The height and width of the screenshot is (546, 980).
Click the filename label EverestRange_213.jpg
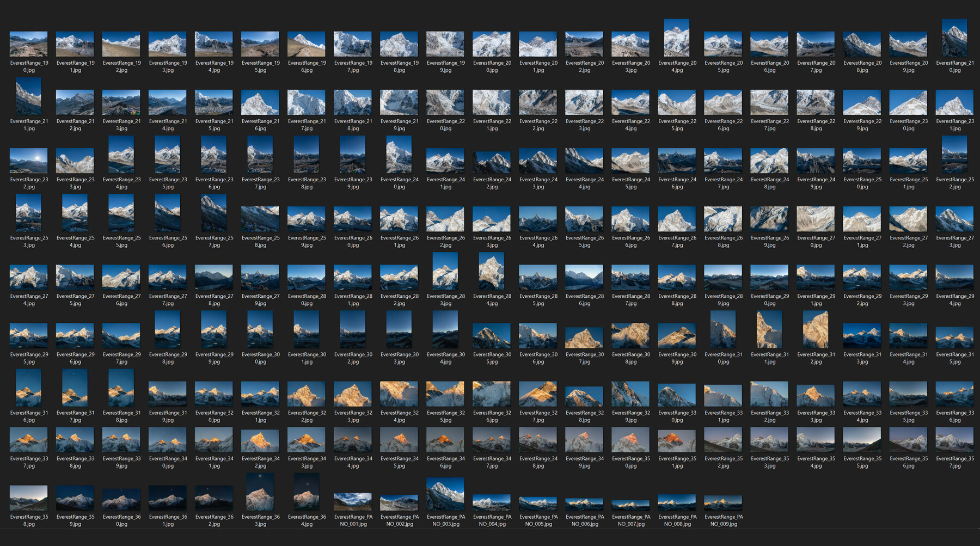coord(121,125)
